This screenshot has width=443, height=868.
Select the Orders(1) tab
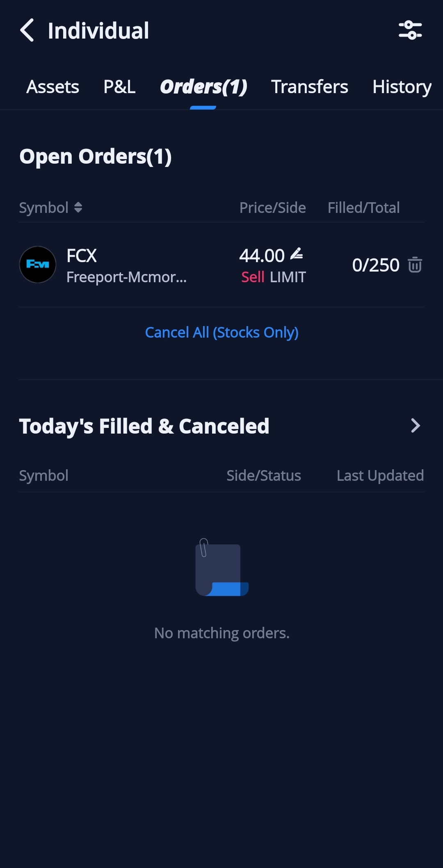pyautogui.click(x=203, y=87)
